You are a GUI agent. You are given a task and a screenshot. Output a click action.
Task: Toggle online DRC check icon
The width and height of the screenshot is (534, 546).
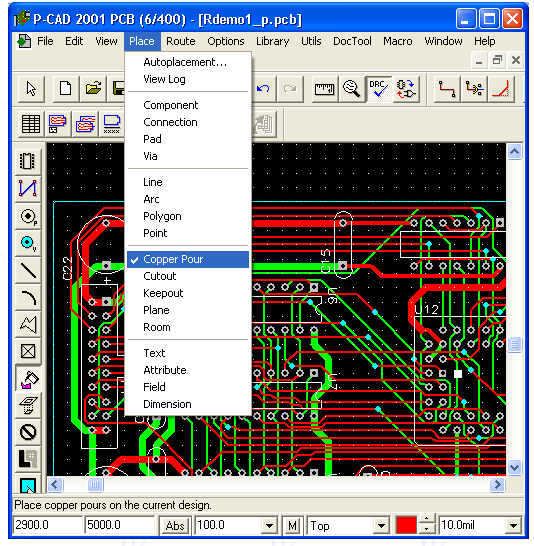[379, 89]
